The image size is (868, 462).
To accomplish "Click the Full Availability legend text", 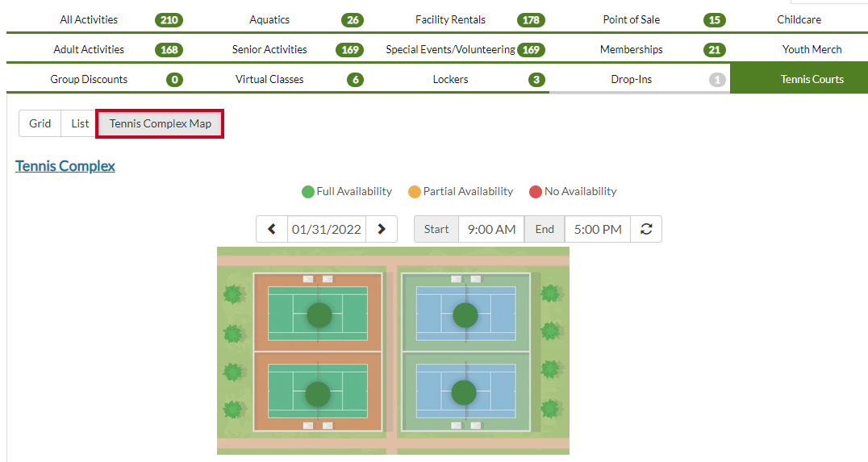I will [354, 191].
